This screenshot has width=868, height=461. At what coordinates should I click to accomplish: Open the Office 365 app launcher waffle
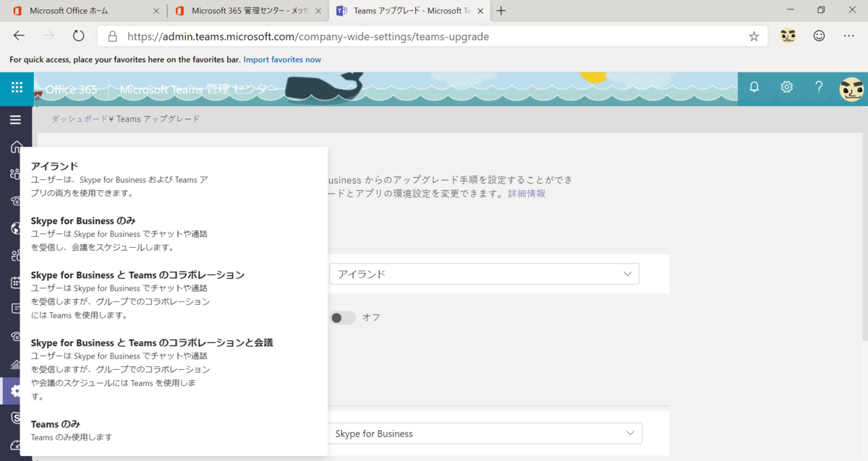click(17, 87)
